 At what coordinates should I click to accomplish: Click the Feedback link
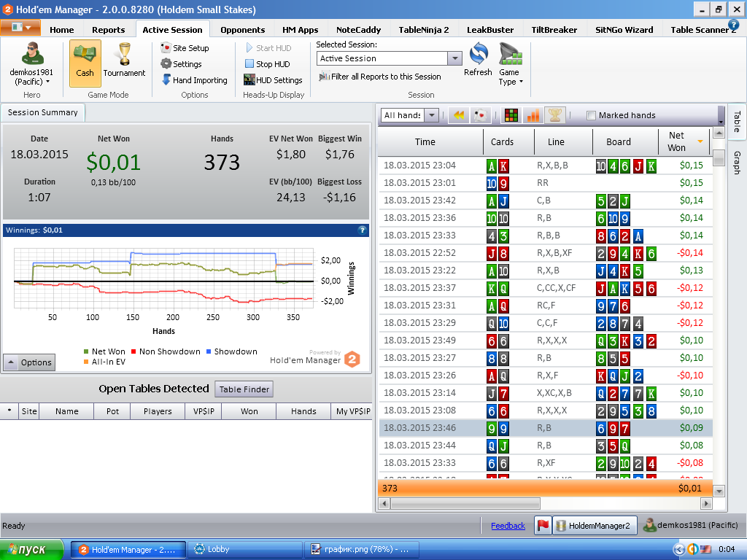[508, 526]
